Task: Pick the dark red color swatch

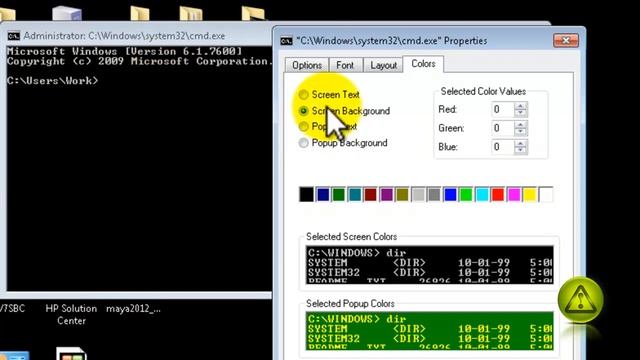Action: click(x=371, y=195)
